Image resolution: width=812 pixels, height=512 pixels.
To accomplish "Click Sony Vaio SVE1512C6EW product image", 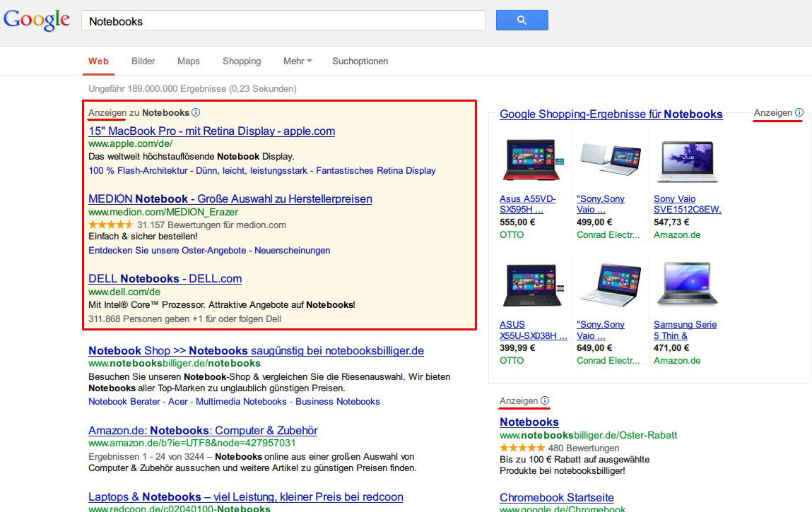I will (687, 162).
